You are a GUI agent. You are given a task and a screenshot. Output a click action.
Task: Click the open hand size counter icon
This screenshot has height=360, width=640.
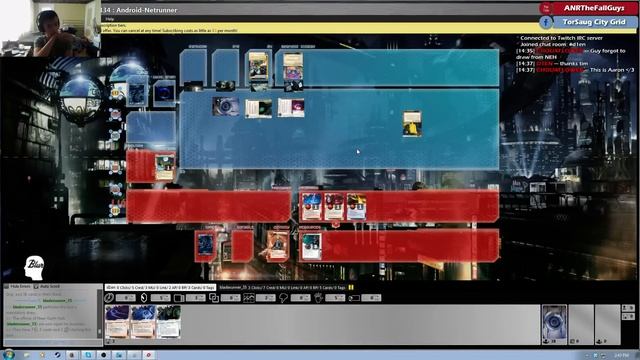point(318,298)
